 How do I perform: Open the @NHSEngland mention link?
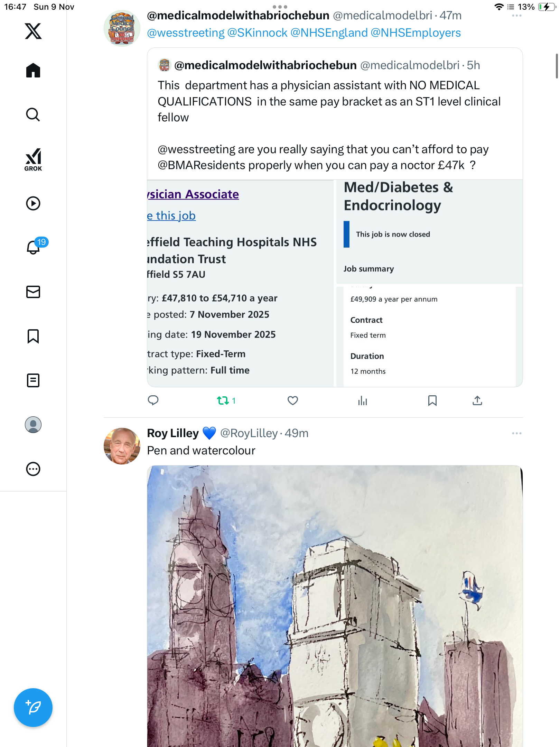click(x=329, y=33)
